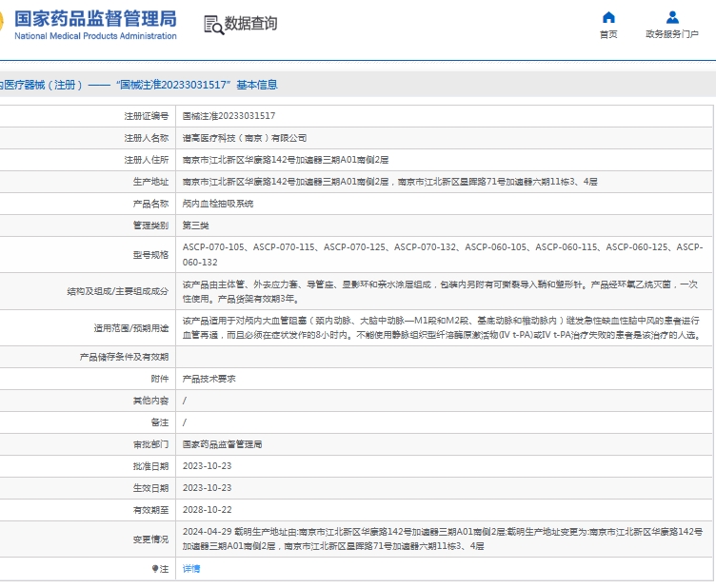Image resolution: width=716 pixels, height=588 pixels.
Task: Click the 生产地址 address value
Action: (390, 182)
